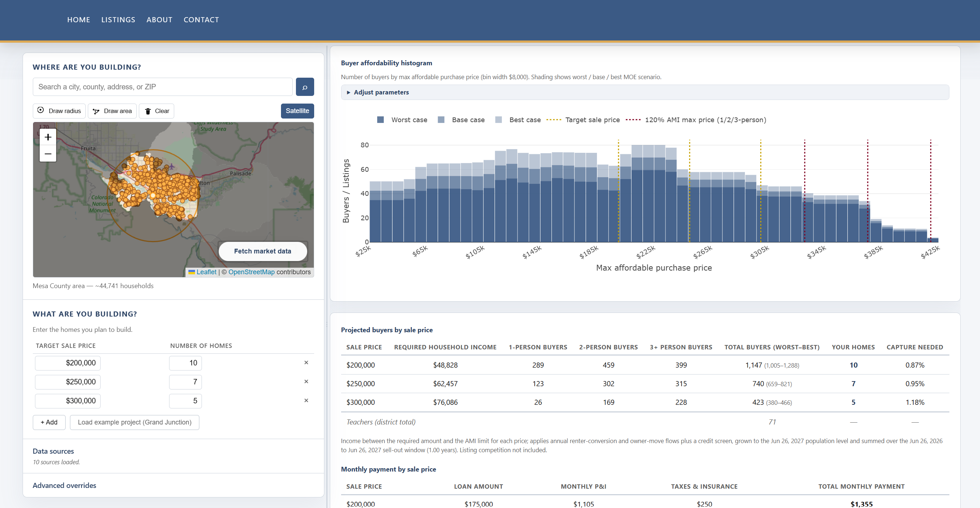
Task: Load example project Grand Junction
Action: [135, 422]
